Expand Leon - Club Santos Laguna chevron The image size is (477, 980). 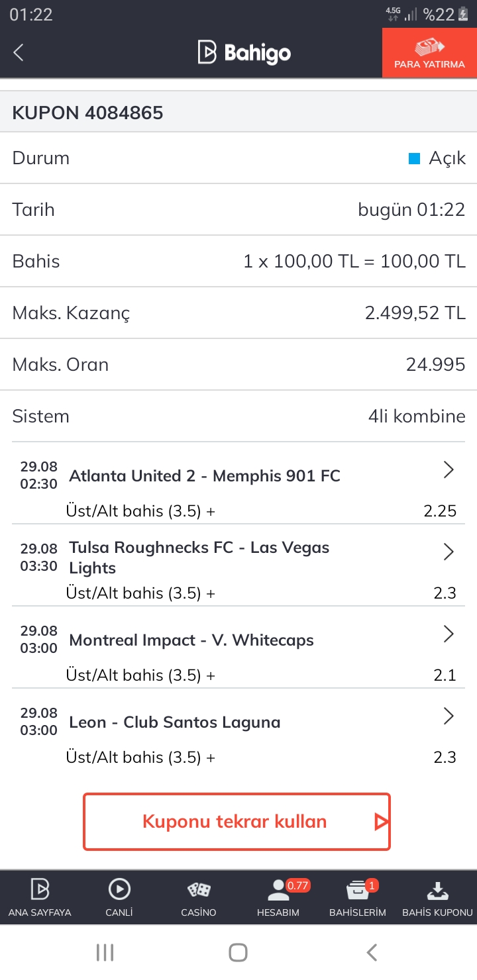449,716
